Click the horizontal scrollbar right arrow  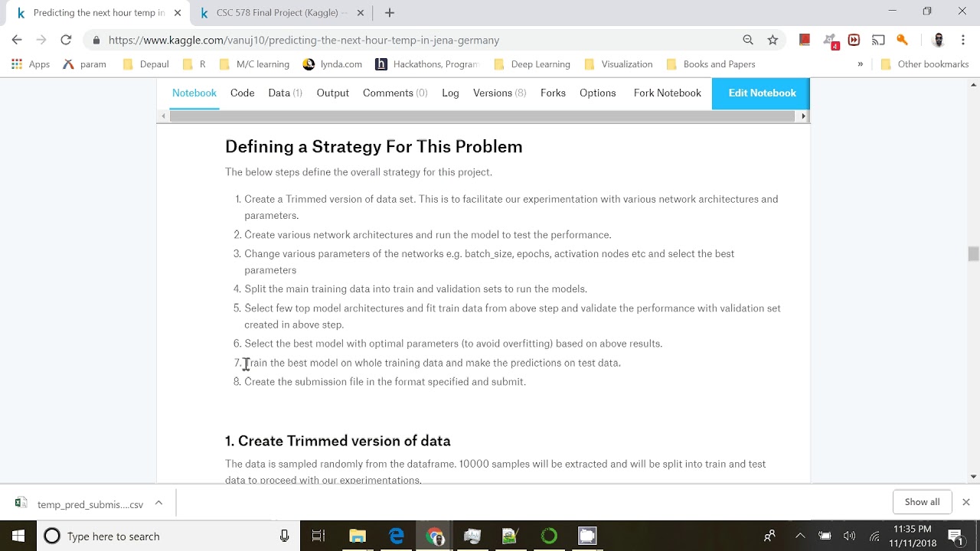point(803,116)
